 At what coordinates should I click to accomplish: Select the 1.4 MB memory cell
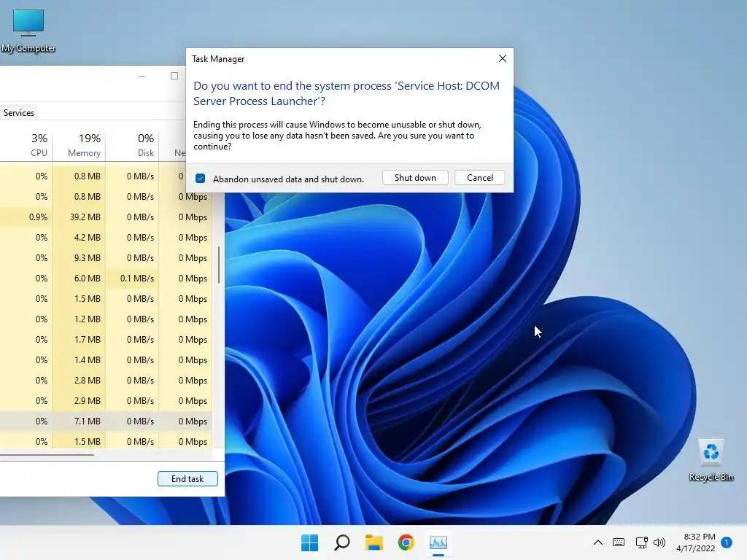click(79, 360)
